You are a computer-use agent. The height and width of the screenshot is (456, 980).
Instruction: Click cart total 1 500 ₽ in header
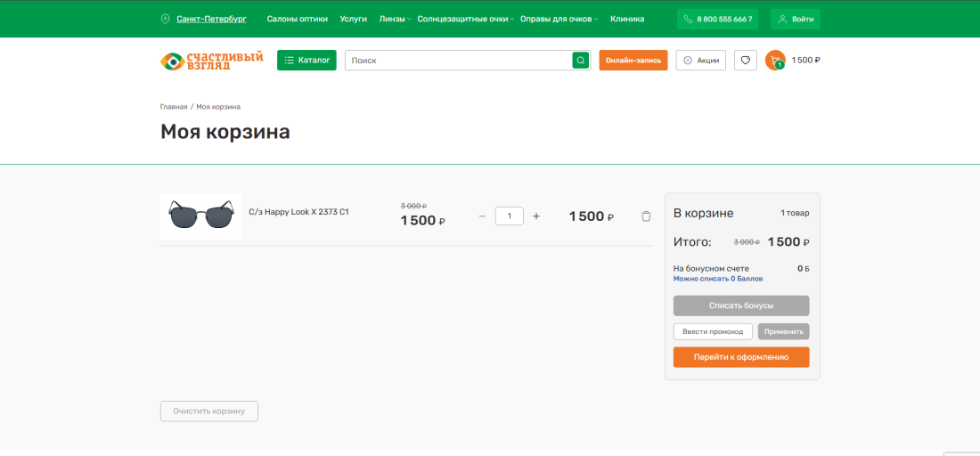(805, 61)
